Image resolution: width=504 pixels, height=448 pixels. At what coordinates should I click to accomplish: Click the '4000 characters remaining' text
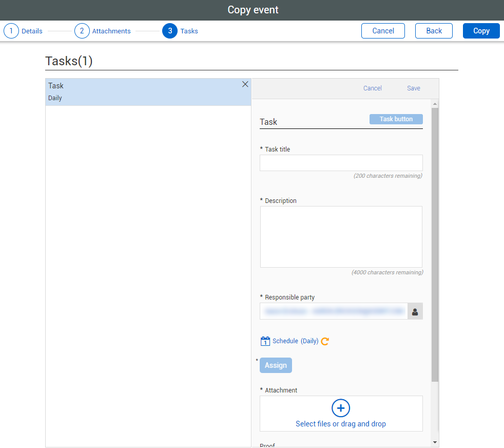[x=387, y=272]
